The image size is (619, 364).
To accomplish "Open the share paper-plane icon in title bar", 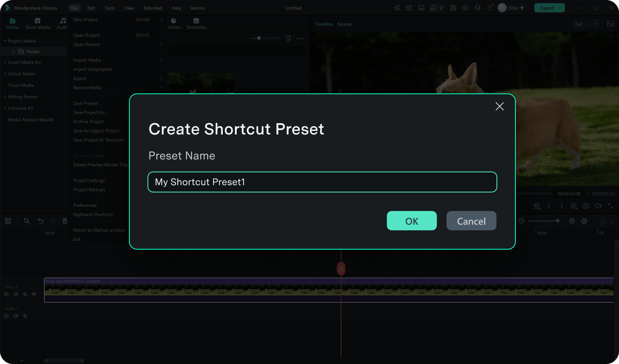I will pos(397,8).
